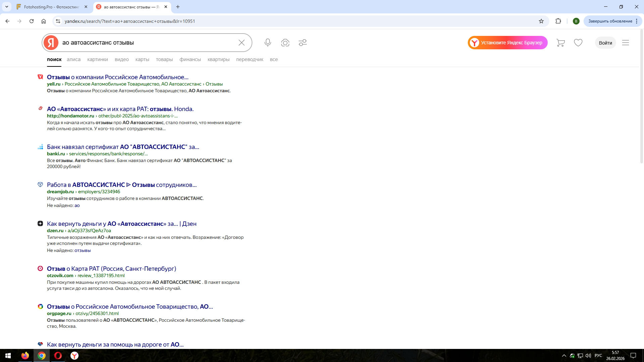Viewport: 644px width, 362px height.
Task: Bookmark this page with star icon
Action: pyautogui.click(x=541, y=21)
